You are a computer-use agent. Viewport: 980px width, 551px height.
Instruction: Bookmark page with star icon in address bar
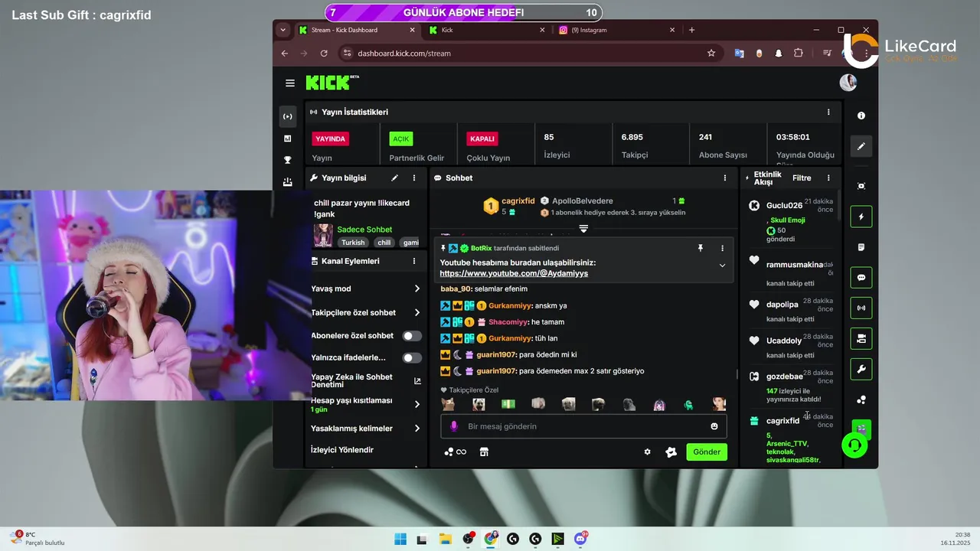(x=711, y=54)
